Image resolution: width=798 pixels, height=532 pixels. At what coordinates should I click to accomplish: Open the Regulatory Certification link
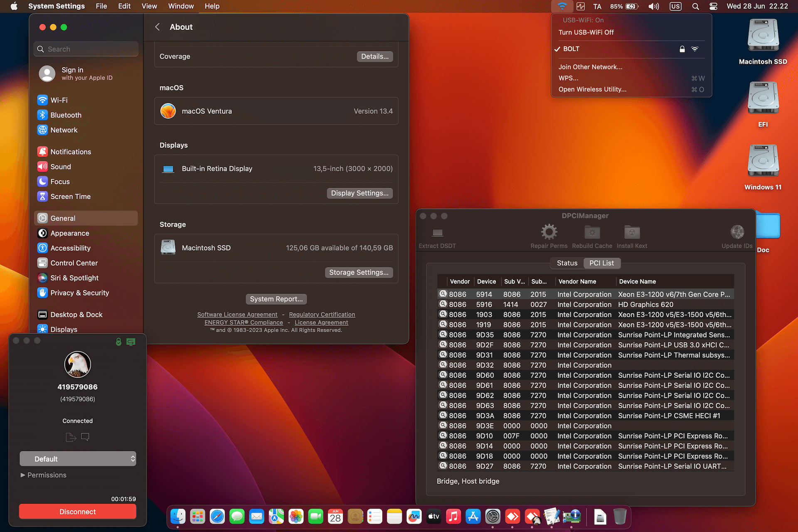tap(322, 315)
